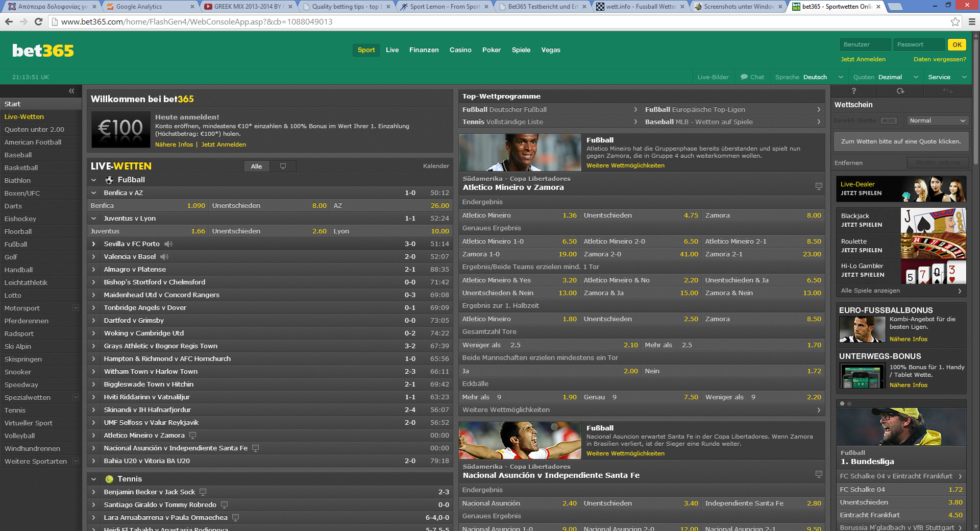Viewport: 980px width, 531px height.
Task: Select Atletico Mineiro Endergebnis odds 1.36
Action: point(570,215)
